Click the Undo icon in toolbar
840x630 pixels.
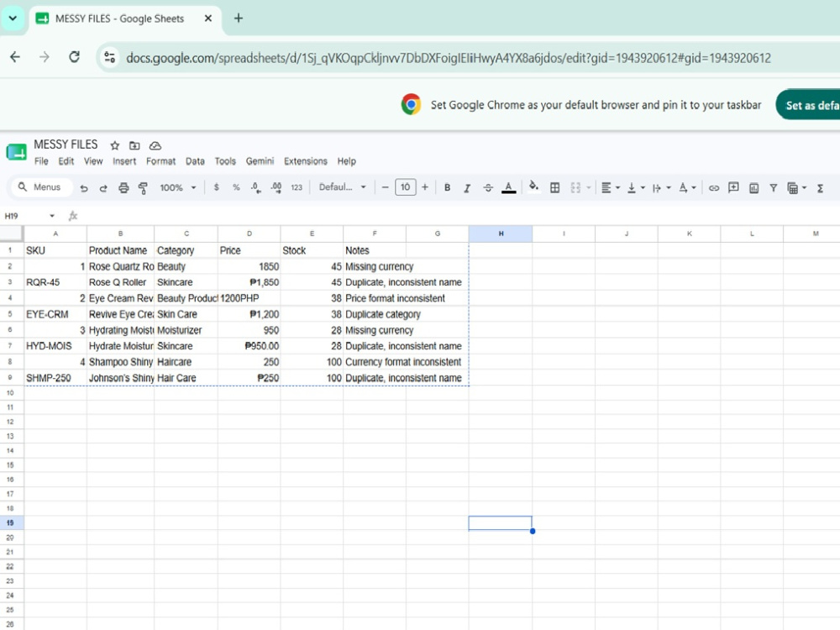[x=83, y=188]
